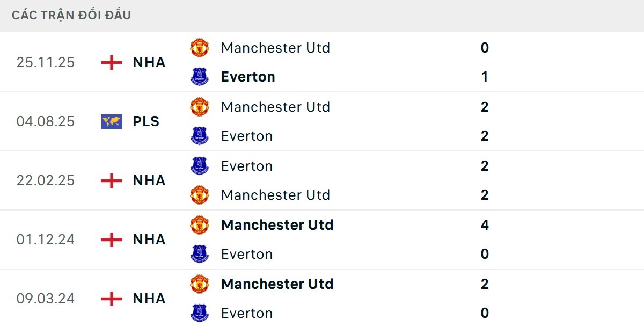
Task: Click the score 1 for Everton on 25.11.25
Action: coord(485,76)
